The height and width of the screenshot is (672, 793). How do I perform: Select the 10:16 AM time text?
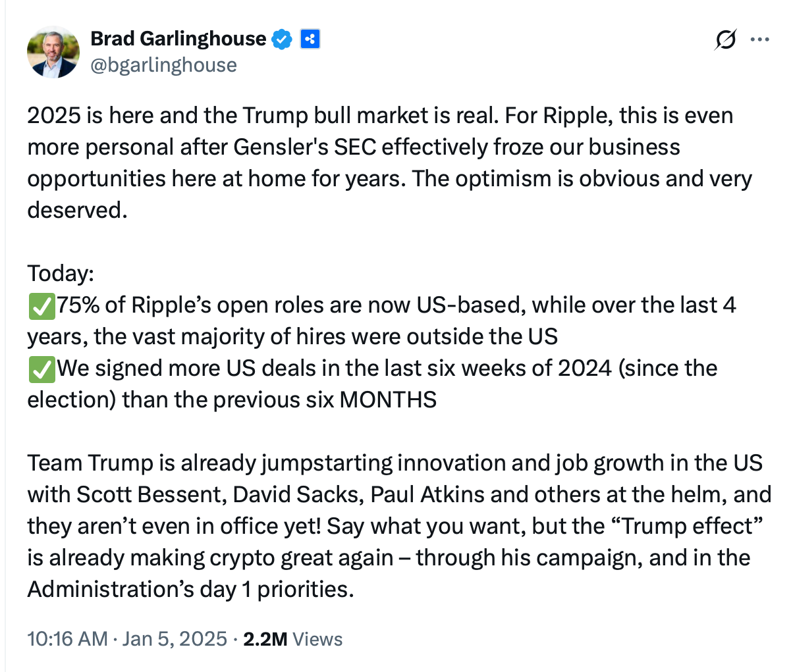pos(67,638)
